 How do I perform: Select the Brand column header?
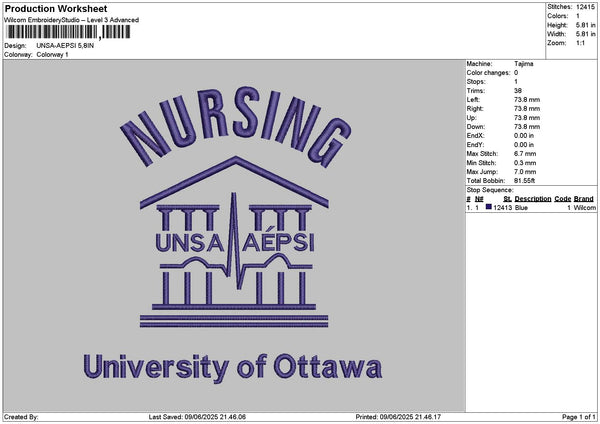pos(584,198)
